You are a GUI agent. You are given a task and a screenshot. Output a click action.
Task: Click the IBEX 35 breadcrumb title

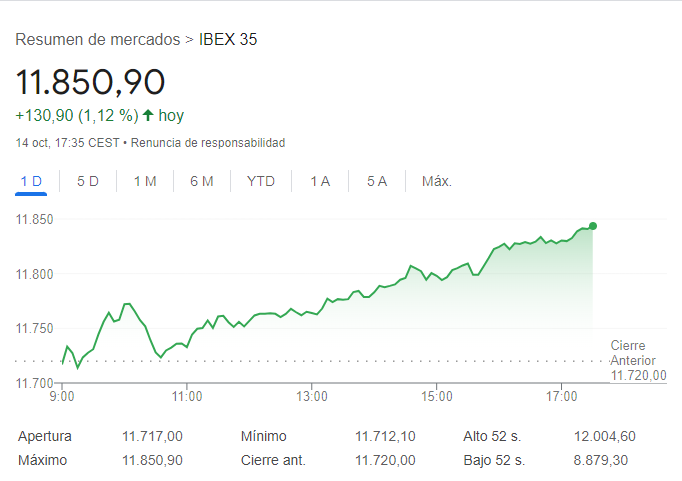[229, 40]
